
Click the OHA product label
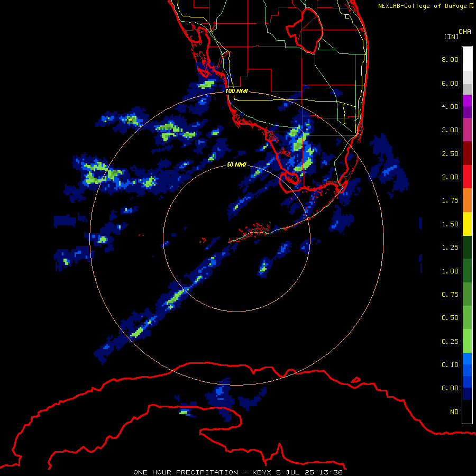click(465, 32)
